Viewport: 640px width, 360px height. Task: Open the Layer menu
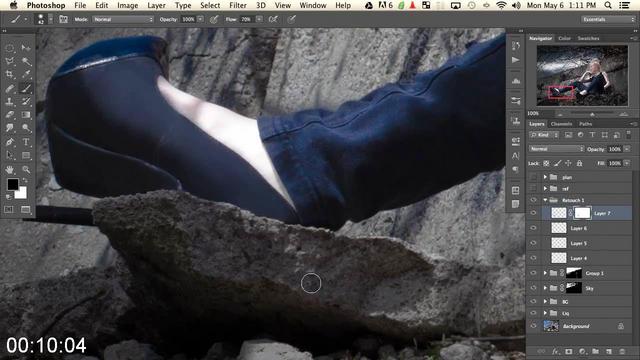[156, 5]
